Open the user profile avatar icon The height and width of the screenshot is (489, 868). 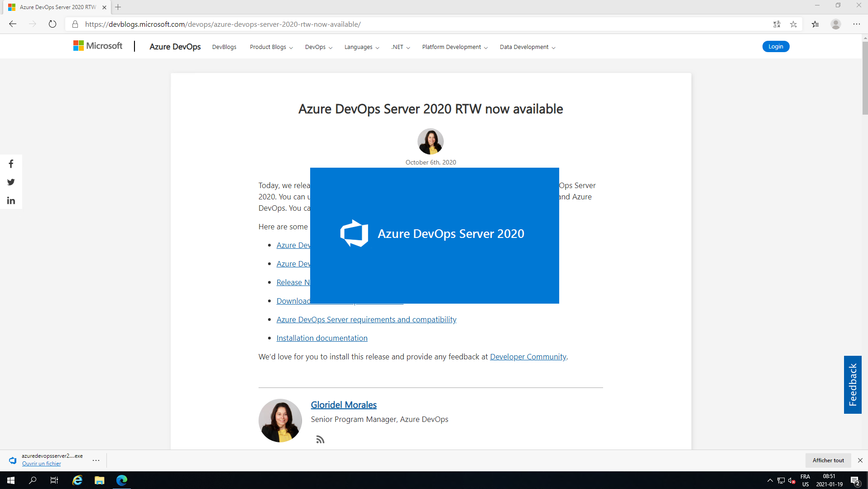835,24
